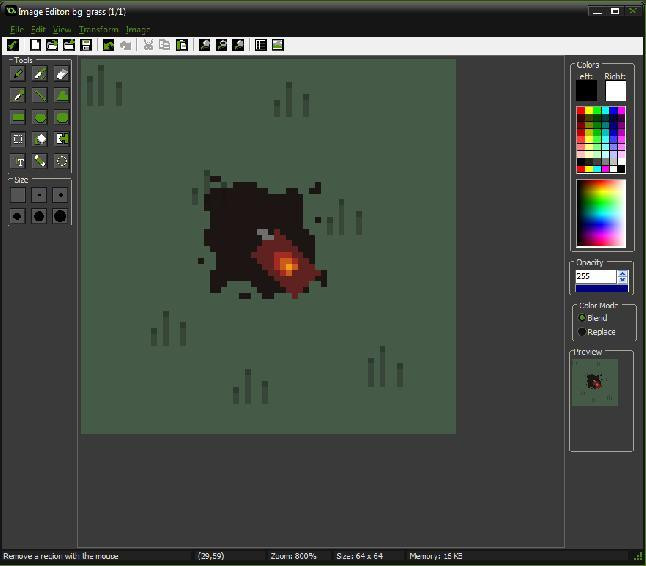Open the Image menu
The height and width of the screenshot is (566, 646).
coord(138,30)
